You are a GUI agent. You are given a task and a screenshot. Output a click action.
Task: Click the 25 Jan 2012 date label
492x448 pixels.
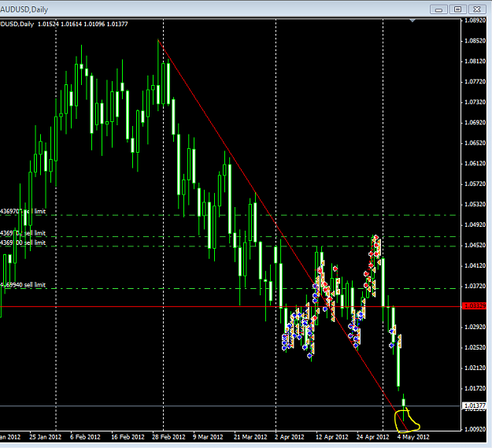46,437
